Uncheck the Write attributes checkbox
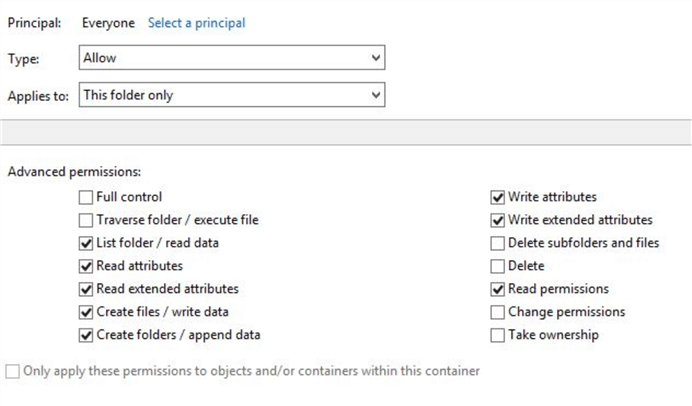 click(x=497, y=197)
